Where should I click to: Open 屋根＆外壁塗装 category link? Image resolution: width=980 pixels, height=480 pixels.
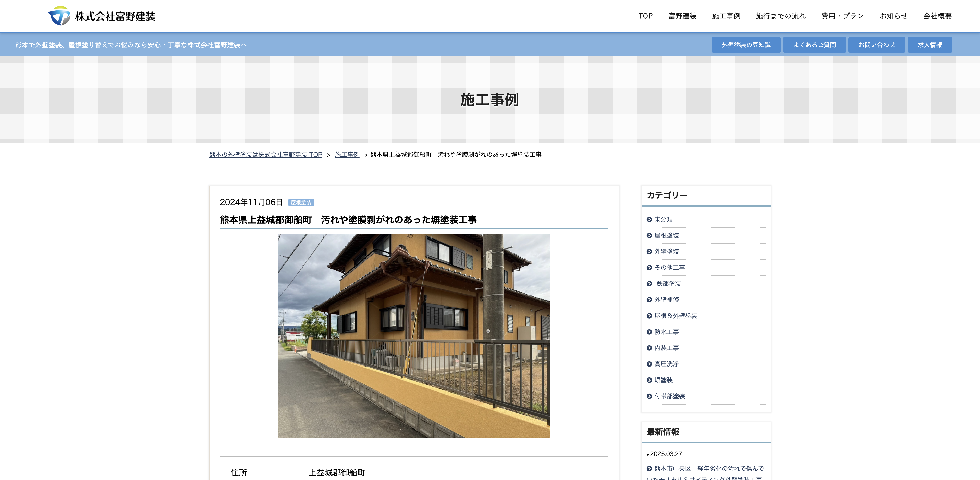[676, 316]
